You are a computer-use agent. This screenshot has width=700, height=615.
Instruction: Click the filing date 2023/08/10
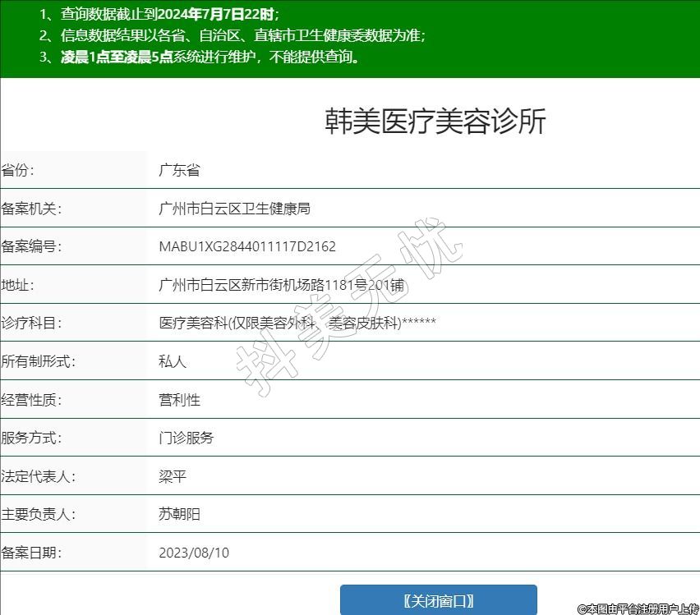(x=194, y=553)
